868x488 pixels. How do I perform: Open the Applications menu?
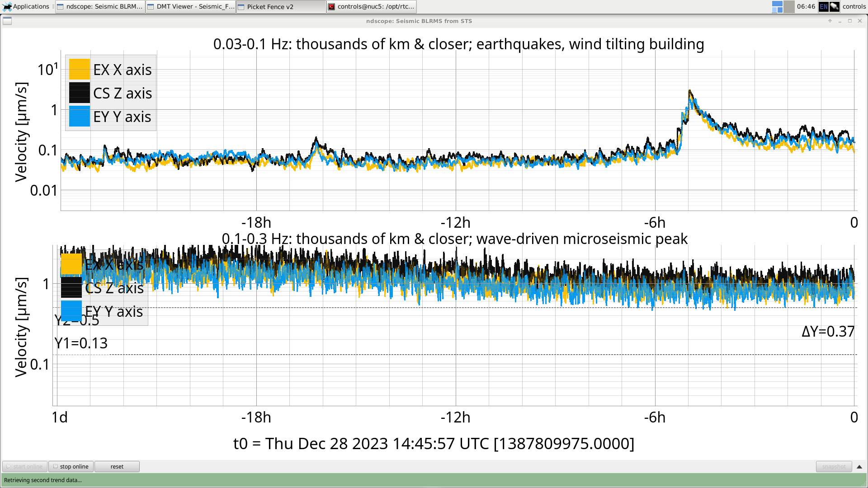[26, 6]
